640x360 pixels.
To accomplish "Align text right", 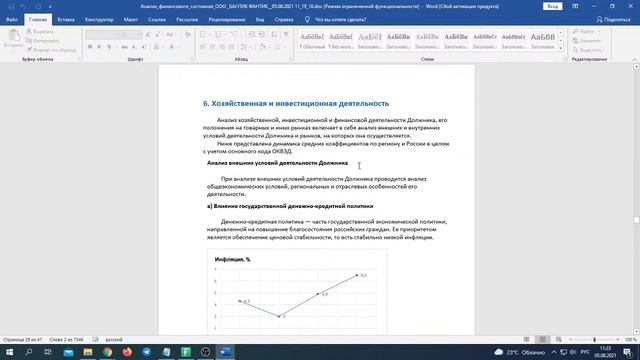I will [x=222, y=47].
